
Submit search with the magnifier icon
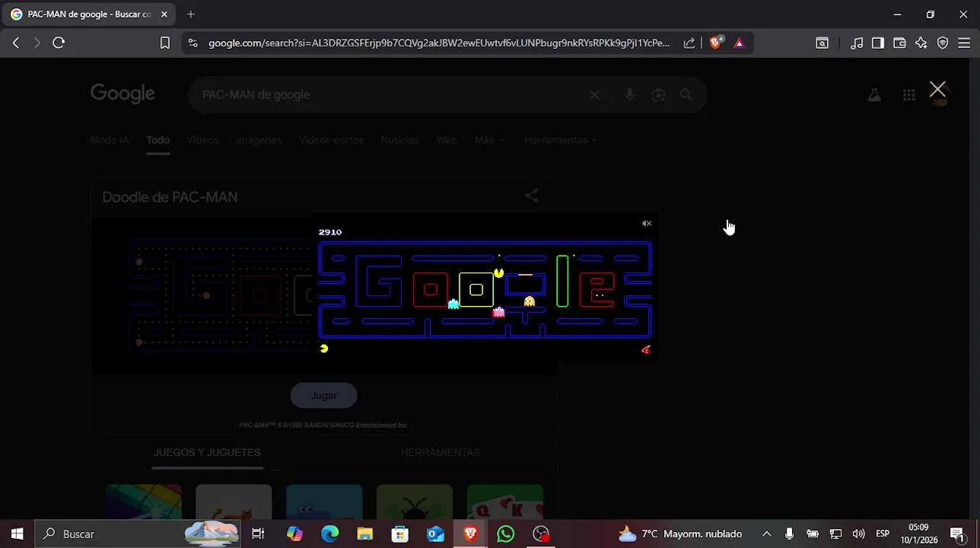[686, 94]
